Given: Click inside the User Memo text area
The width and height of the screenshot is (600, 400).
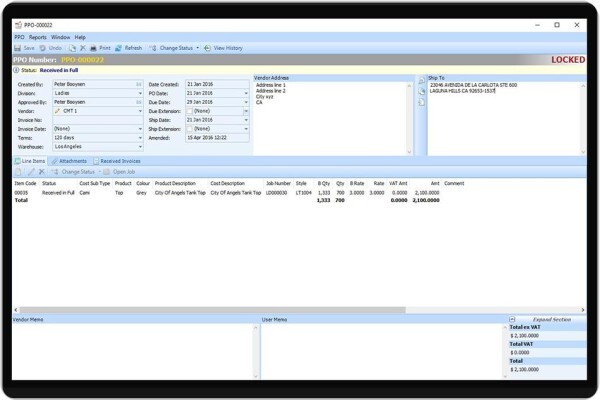Looking at the screenshot, I should 382,351.
